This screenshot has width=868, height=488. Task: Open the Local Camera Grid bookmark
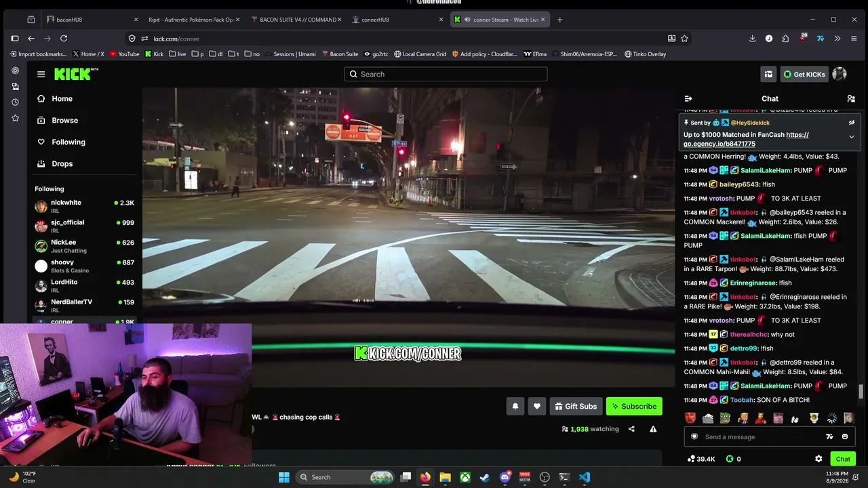(x=420, y=54)
